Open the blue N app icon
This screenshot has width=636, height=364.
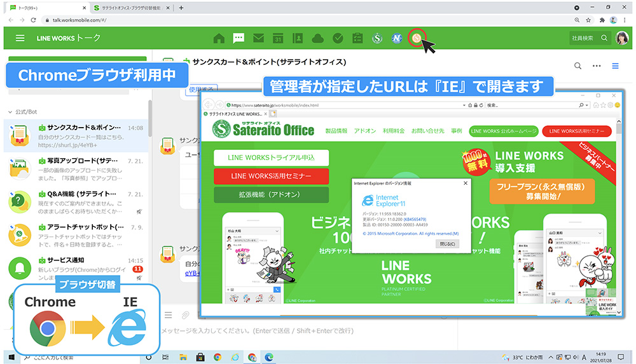(397, 38)
